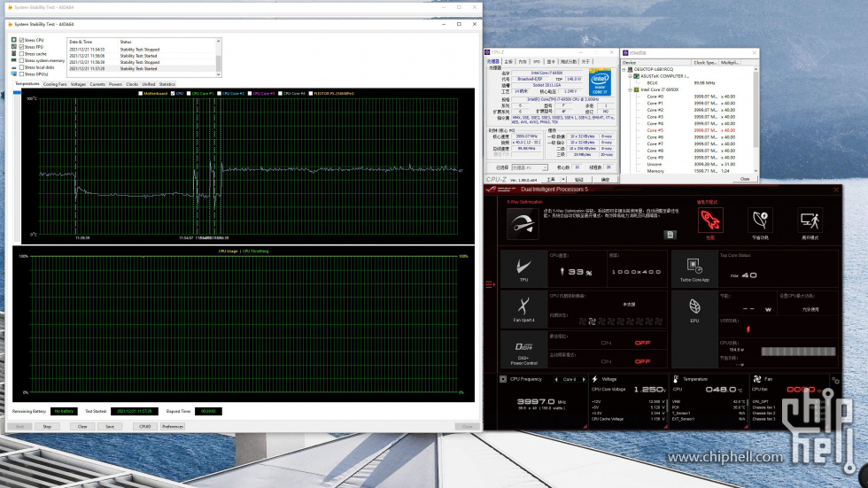Open the TPU module
The height and width of the screenshot is (488, 868).
point(523,268)
